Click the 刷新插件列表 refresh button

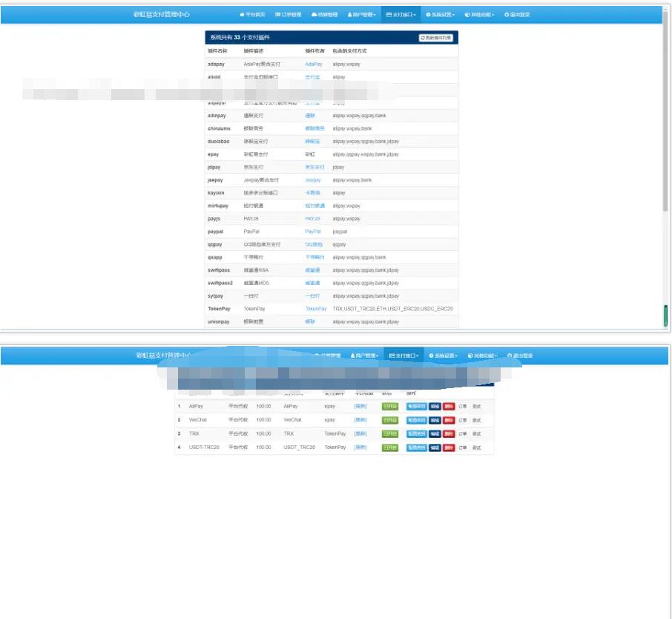pos(435,37)
